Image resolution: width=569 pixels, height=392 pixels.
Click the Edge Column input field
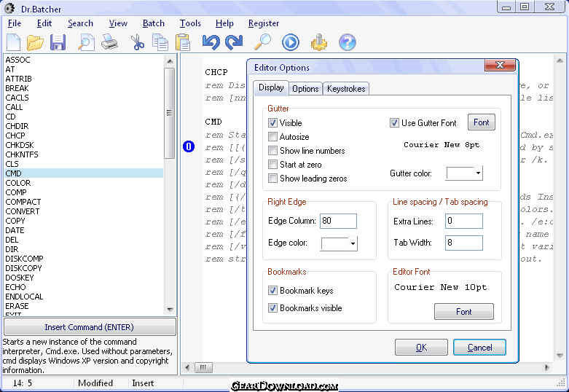point(338,221)
